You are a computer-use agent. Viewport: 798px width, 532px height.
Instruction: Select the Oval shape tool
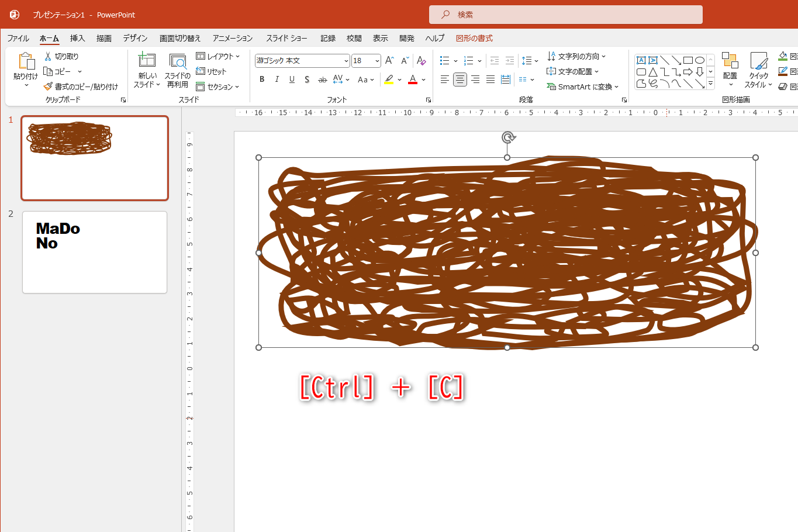click(699, 60)
